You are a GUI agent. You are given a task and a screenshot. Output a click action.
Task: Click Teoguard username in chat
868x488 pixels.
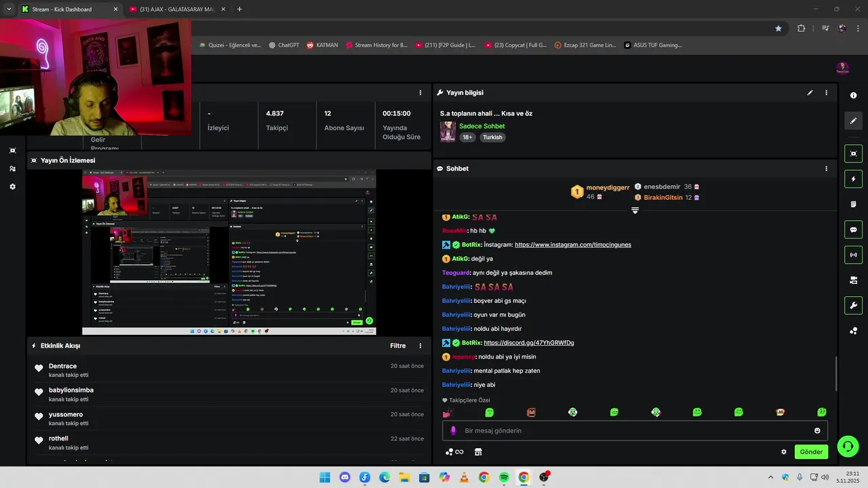click(x=456, y=272)
